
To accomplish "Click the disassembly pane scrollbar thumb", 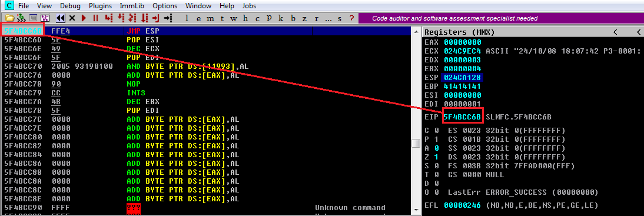I will pyautogui.click(x=416, y=143).
